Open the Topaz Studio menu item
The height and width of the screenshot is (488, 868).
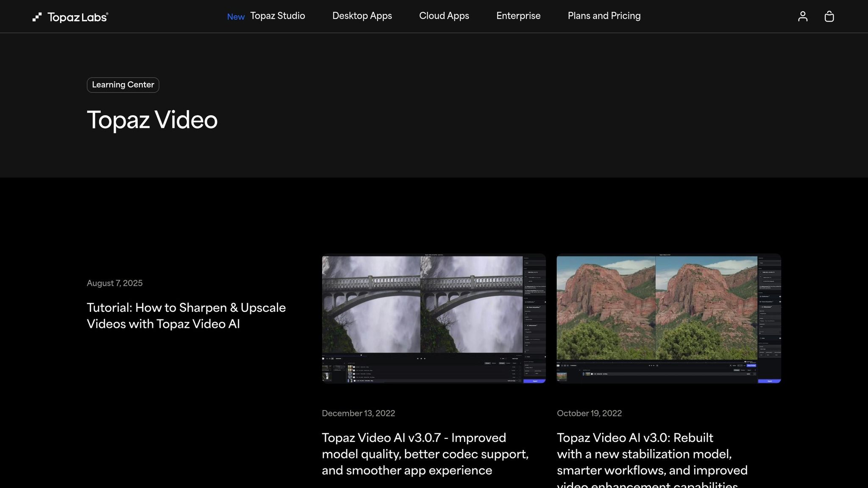point(278,16)
